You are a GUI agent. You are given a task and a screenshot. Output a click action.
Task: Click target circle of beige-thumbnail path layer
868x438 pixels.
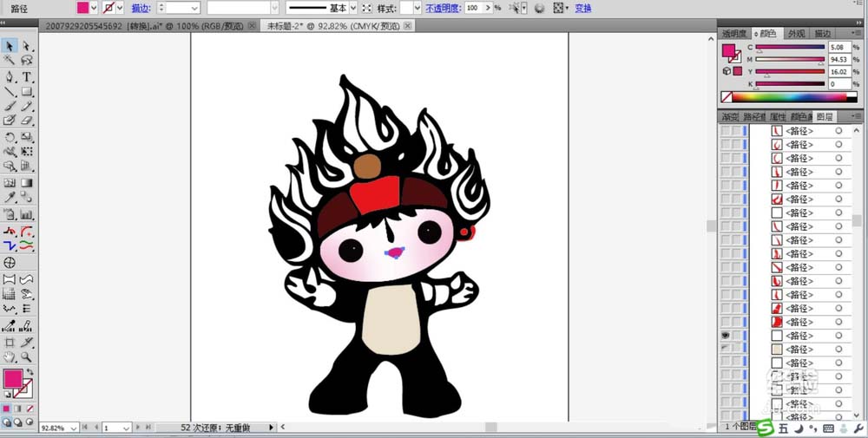pyautogui.click(x=838, y=349)
